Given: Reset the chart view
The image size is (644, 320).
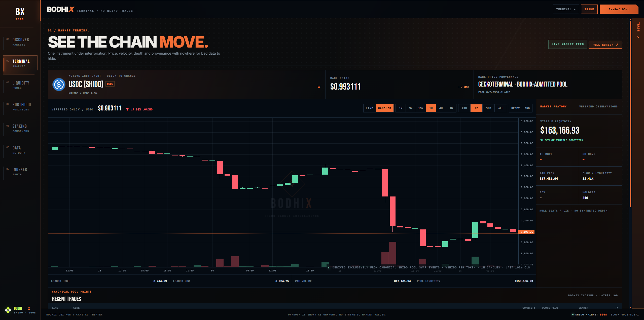Looking at the screenshot, I should point(515,108).
